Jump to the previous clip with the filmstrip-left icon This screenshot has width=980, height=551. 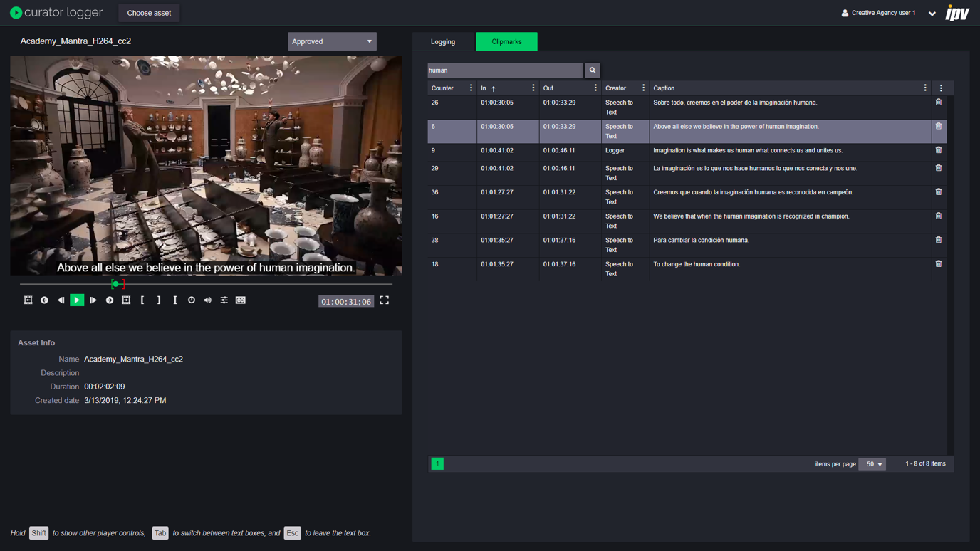point(28,300)
